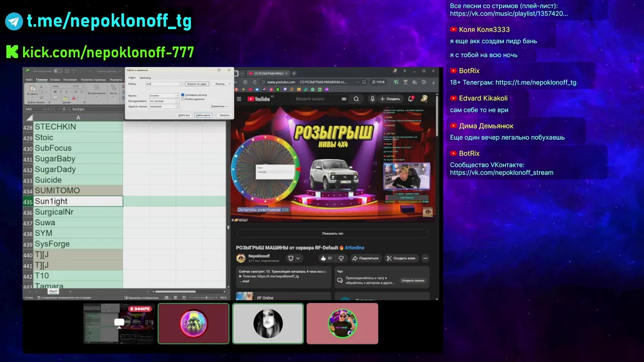Click the Найти все button
This screenshot has height=362, width=644.
pyautogui.click(x=184, y=115)
